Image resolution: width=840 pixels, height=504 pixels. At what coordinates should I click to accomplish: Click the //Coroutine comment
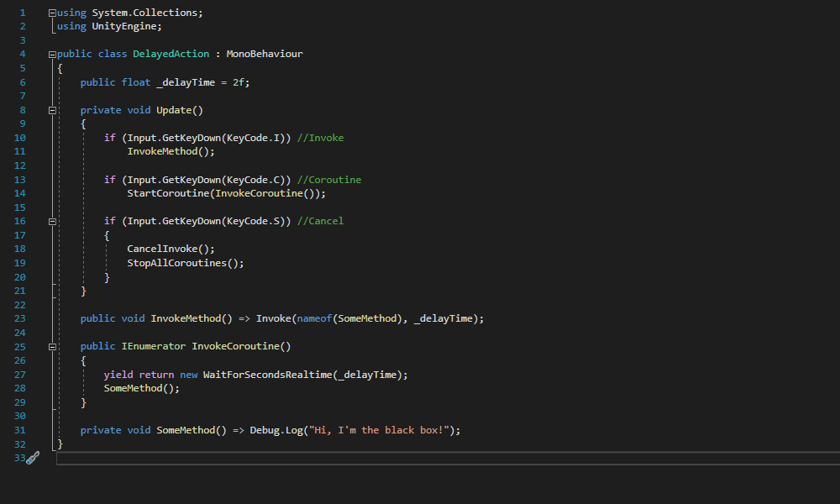329,180
